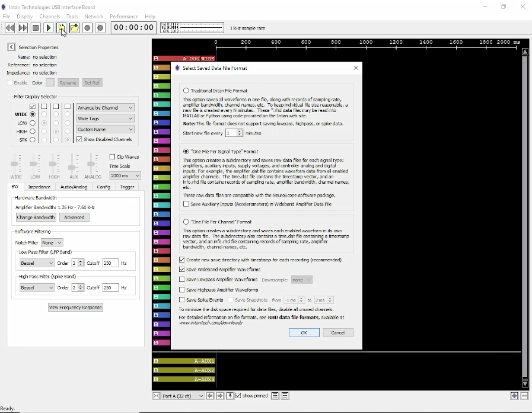Click OK in the file format dialog

coord(304,332)
